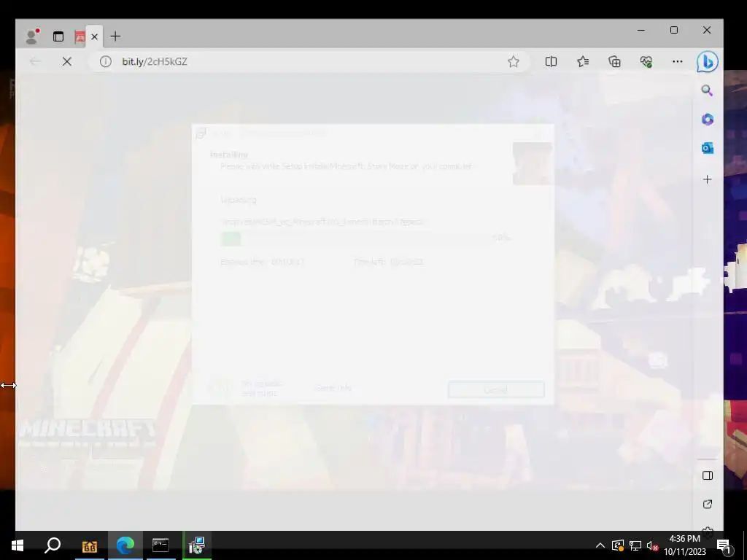The width and height of the screenshot is (747, 560).
Task: Open Settings and more menu
Action: tap(678, 61)
